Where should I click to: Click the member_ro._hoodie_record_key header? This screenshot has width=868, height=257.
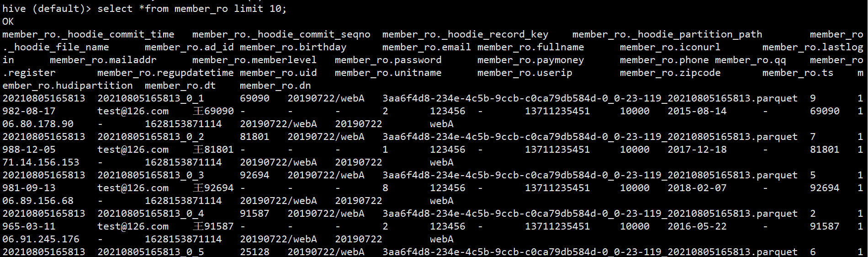tap(465, 34)
